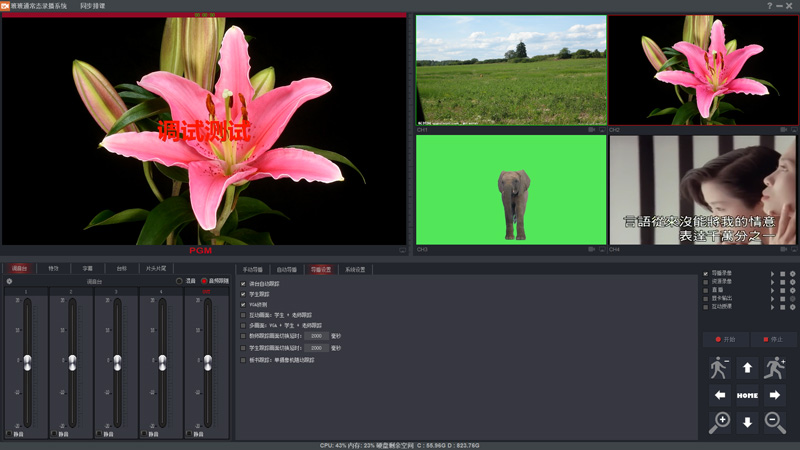
Task: Open the 系统设置 tab
Action: click(x=355, y=269)
